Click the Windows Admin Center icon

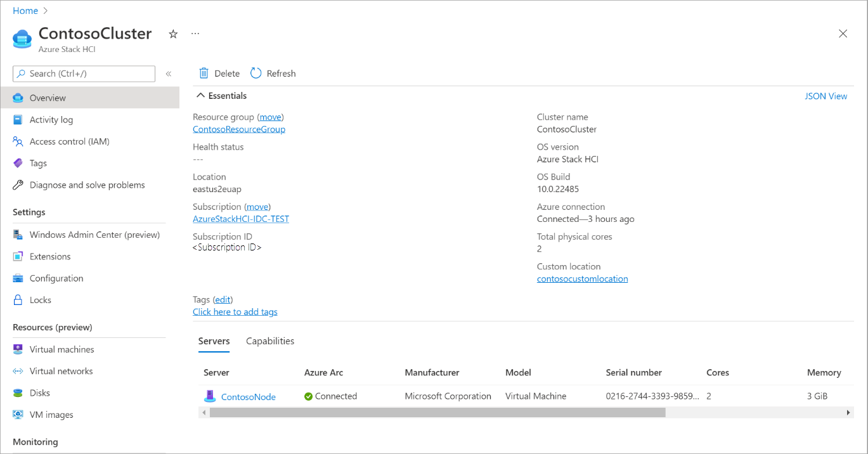(x=18, y=235)
